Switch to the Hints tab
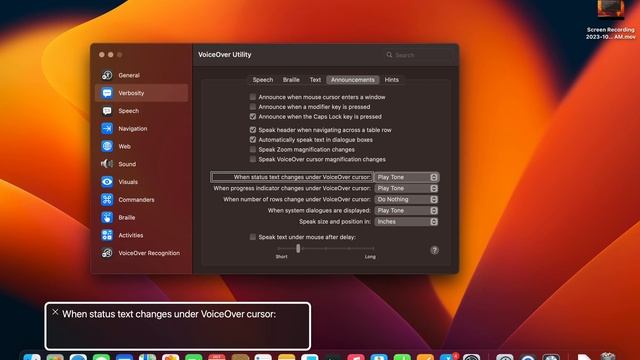The height and width of the screenshot is (360, 640). pos(391,80)
